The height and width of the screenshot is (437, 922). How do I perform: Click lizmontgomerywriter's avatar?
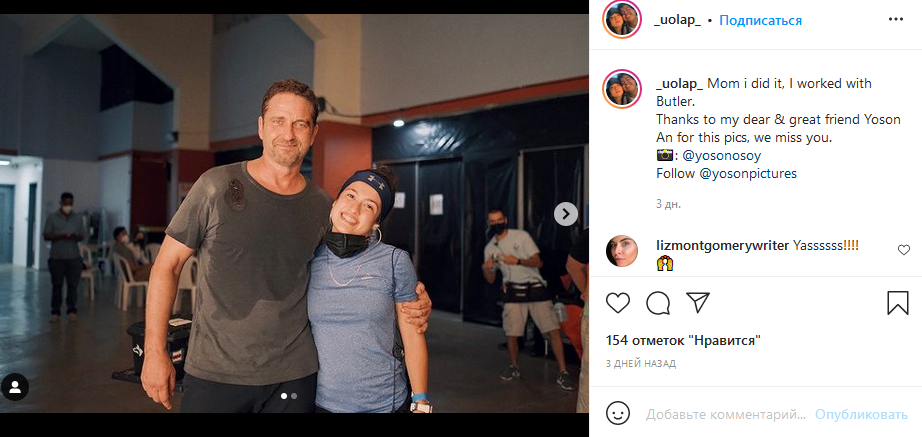(622, 251)
